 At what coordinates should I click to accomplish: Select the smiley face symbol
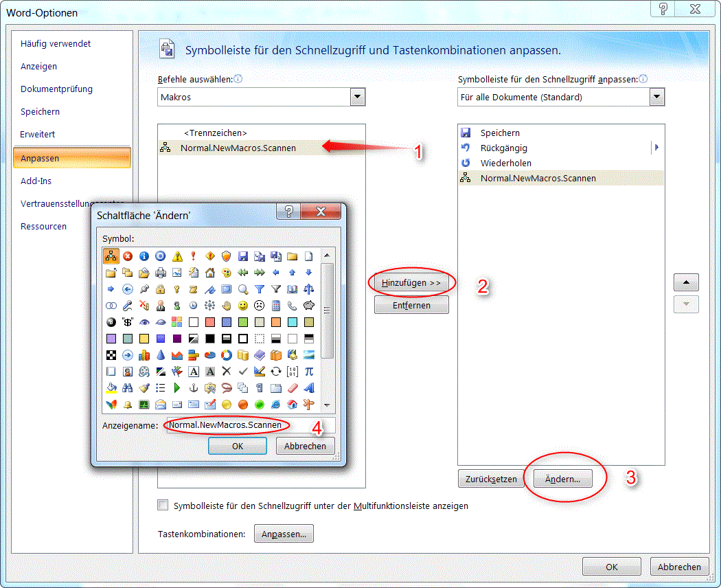click(x=242, y=306)
